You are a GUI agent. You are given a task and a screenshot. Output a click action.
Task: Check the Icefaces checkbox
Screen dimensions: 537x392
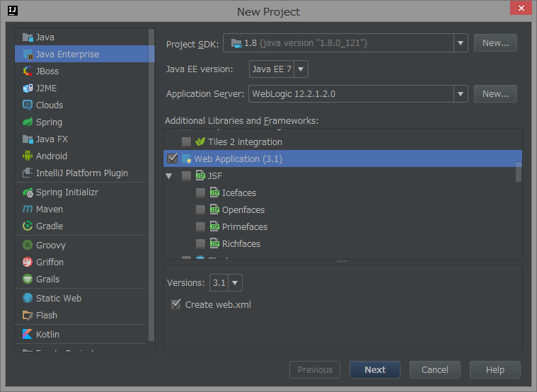[x=200, y=192]
